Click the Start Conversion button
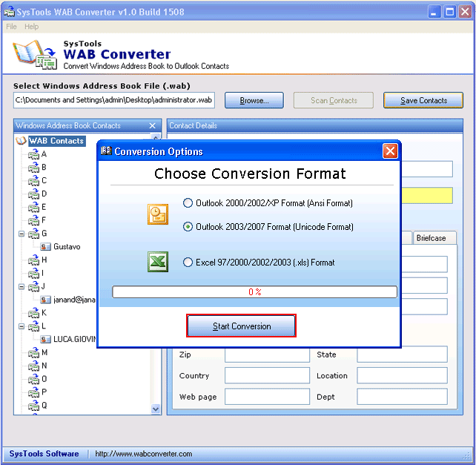Screen dimensions: 476x465 (242, 326)
